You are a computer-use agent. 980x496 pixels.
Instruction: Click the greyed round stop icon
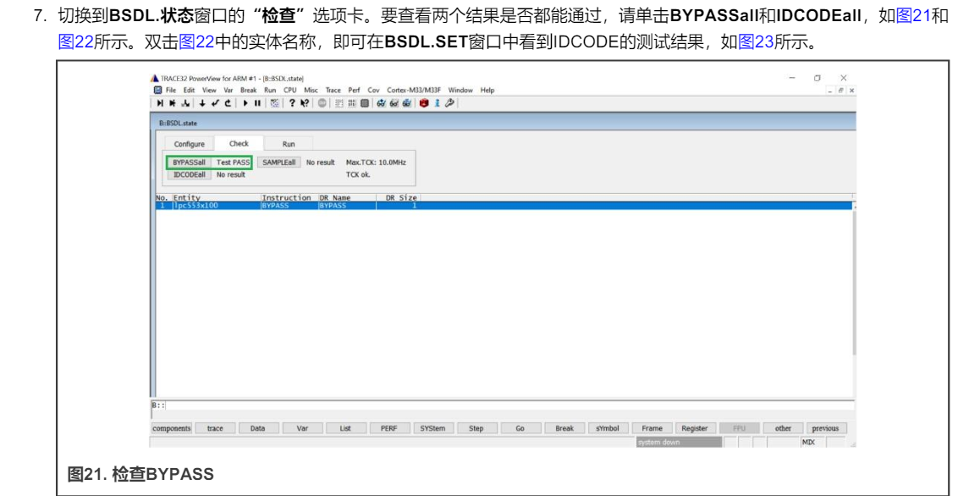(322, 103)
